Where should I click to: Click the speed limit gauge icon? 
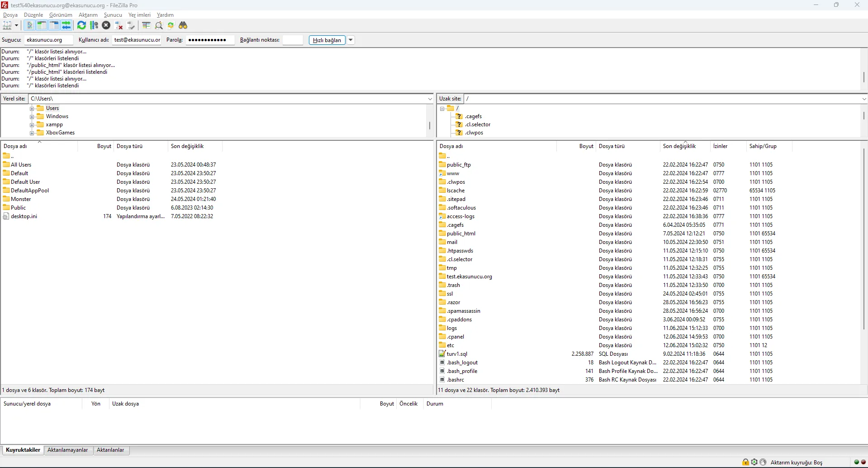click(763, 462)
